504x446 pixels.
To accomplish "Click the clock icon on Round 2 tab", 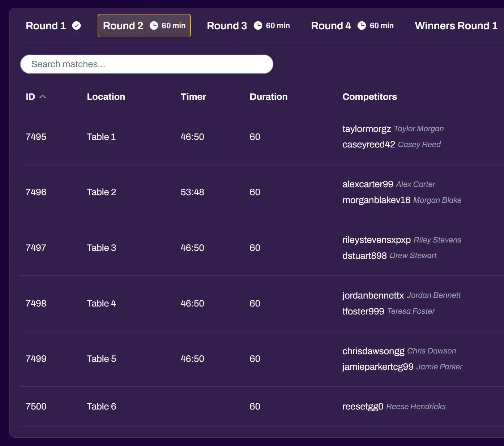I will [x=154, y=26].
